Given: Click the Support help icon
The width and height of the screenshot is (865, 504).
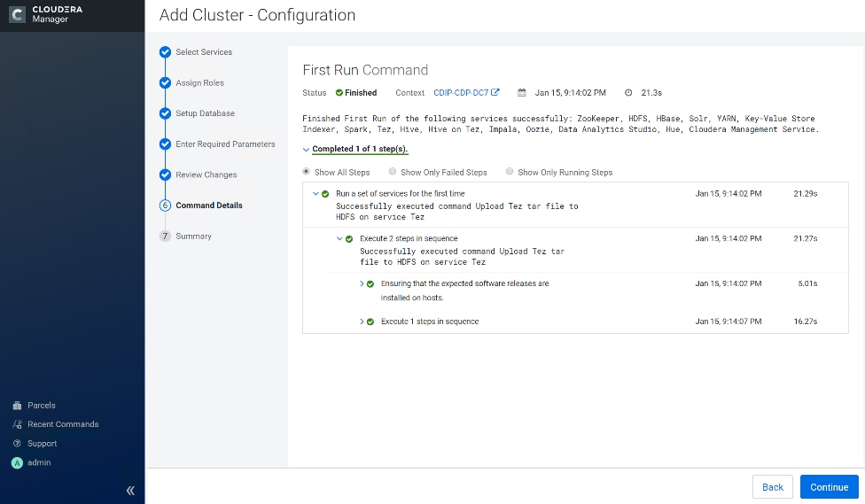Looking at the screenshot, I should click(x=17, y=444).
